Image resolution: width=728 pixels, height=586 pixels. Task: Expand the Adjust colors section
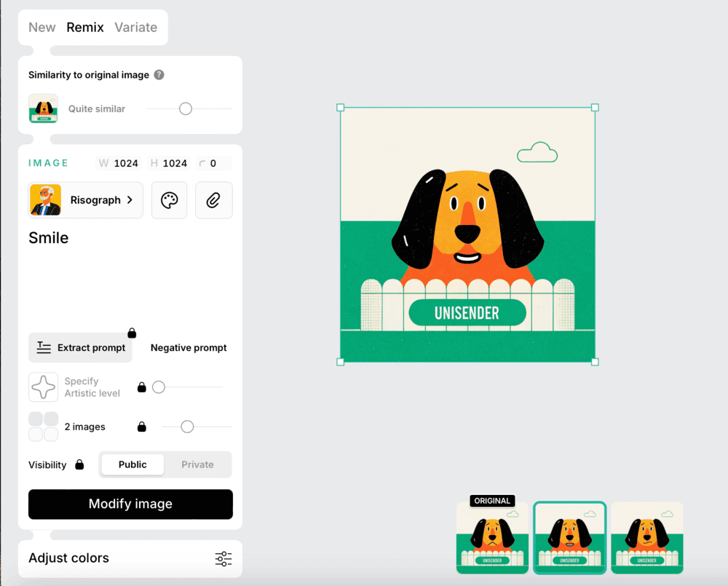(130, 558)
